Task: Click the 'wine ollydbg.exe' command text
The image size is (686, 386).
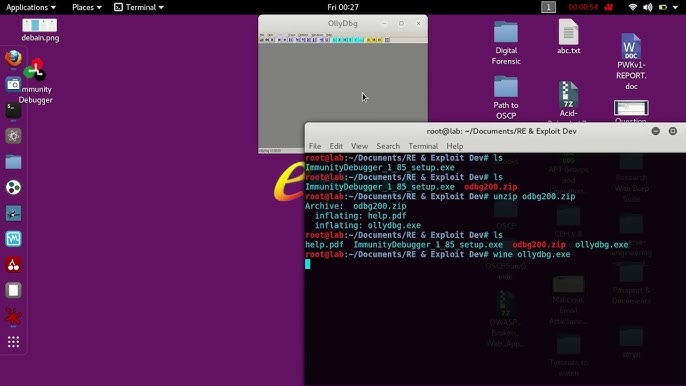Action: tap(532, 254)
